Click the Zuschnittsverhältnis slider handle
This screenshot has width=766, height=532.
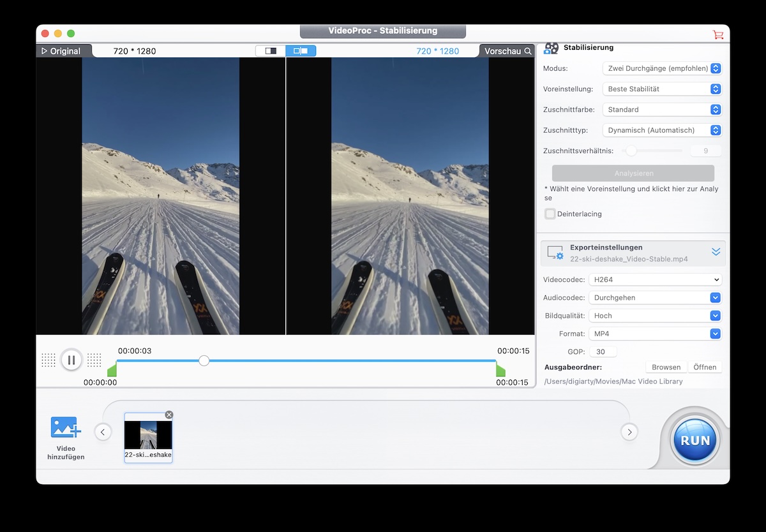coord(631,151)
